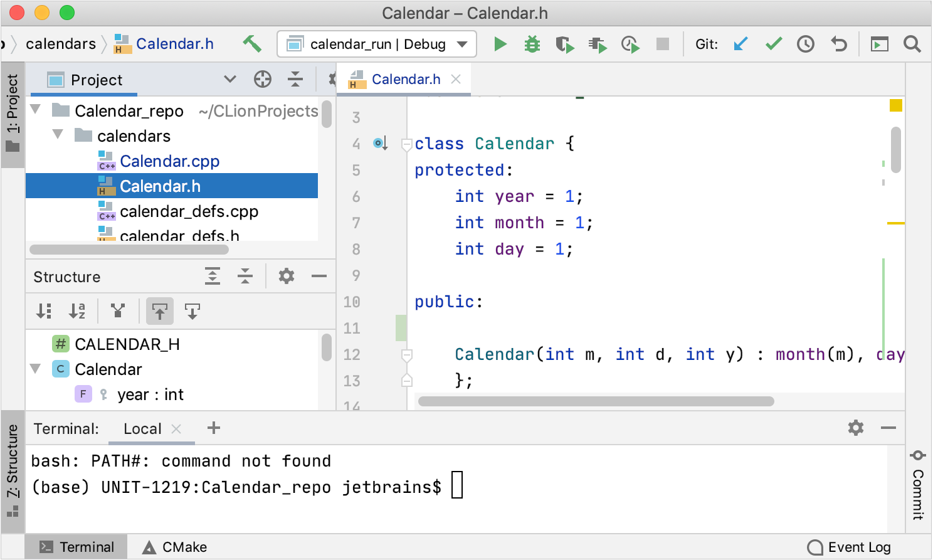Viewport: 933px width, 560px height.
Task: Select the Local terminal tab
Action: click(x=142, y=429)
